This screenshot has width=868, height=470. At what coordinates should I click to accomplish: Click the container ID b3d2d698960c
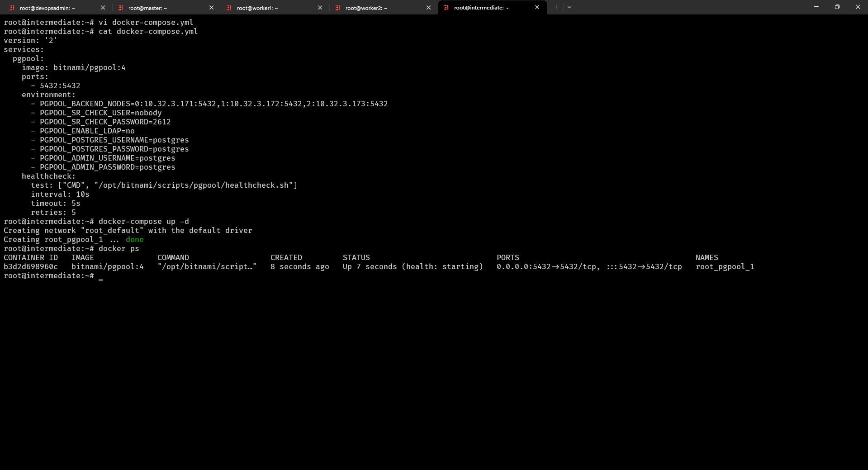(x=31, y=267)
